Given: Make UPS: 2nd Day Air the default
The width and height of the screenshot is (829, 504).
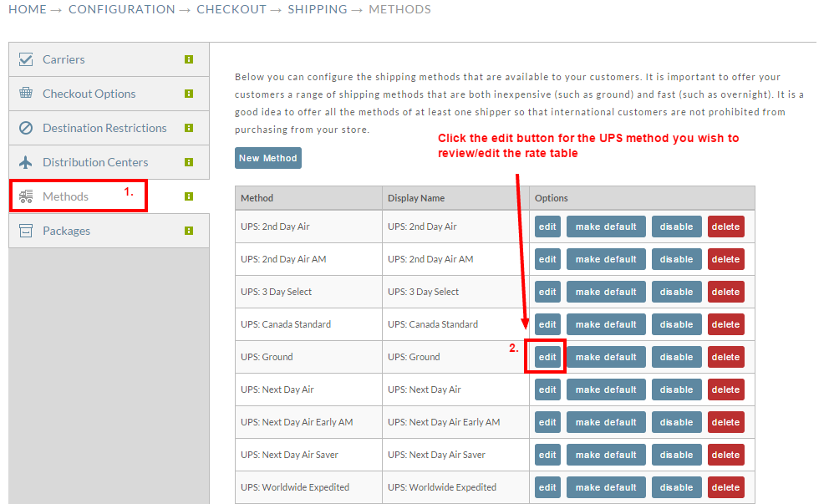Looking at the screenshot, I should tap(606, 227).
